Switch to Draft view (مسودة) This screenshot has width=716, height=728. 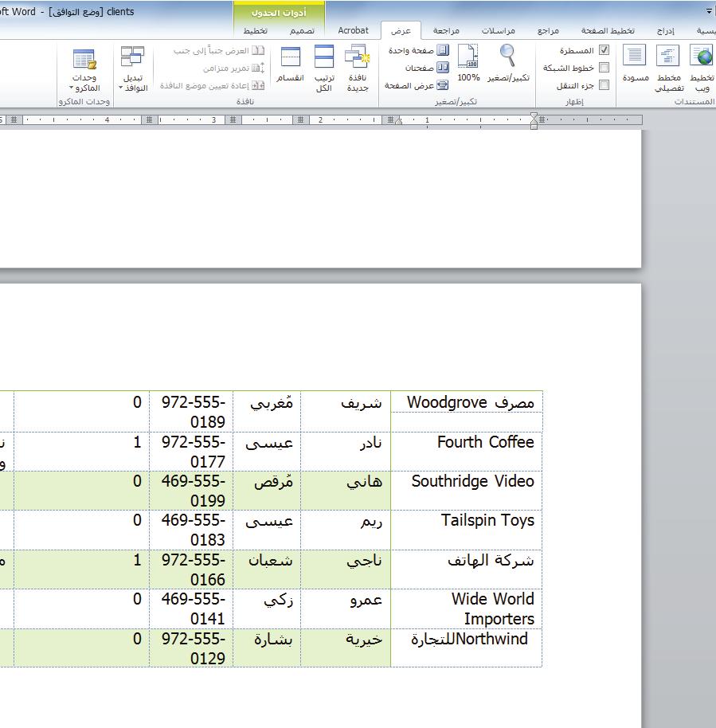coord(636,64)
